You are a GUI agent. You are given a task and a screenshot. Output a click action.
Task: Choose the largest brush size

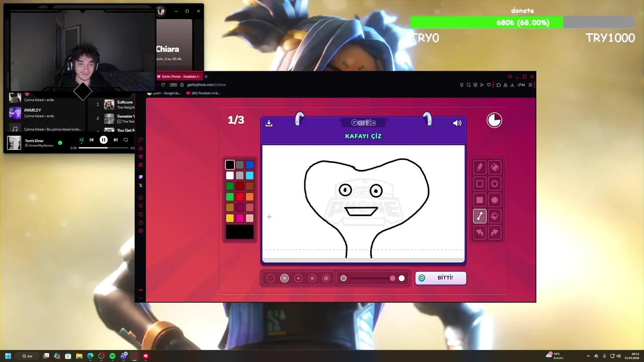tap(326, 278)
